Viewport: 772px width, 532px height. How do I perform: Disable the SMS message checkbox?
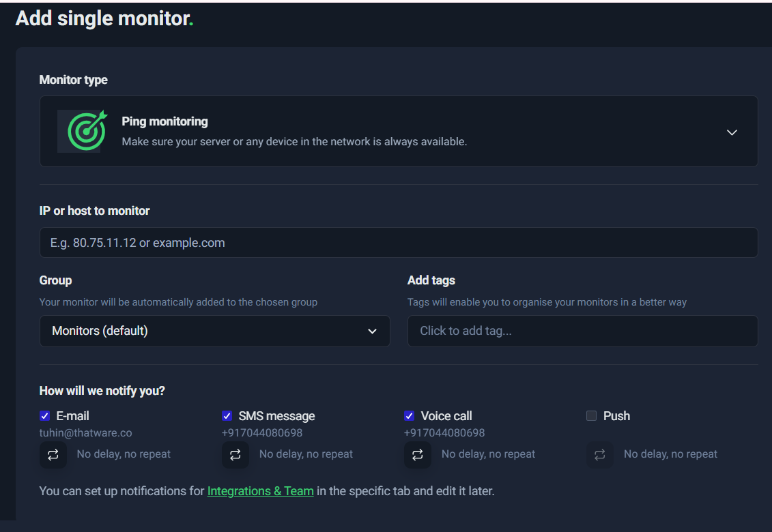(227, 416)
